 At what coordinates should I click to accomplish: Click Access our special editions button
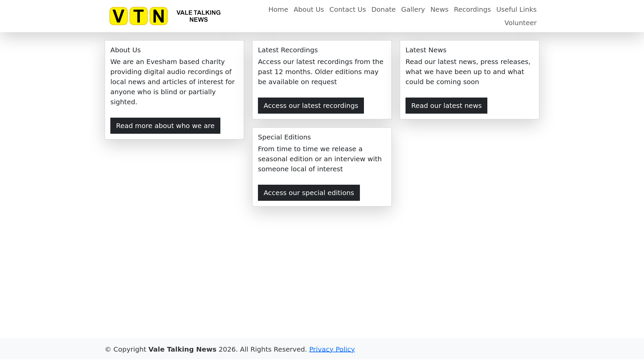(309, 193)
